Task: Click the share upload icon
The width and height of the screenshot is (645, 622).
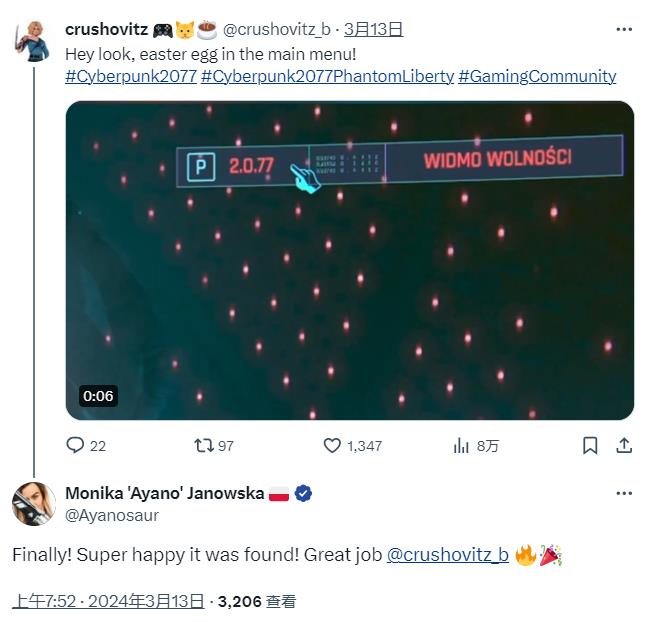Action: coord(624,446)
